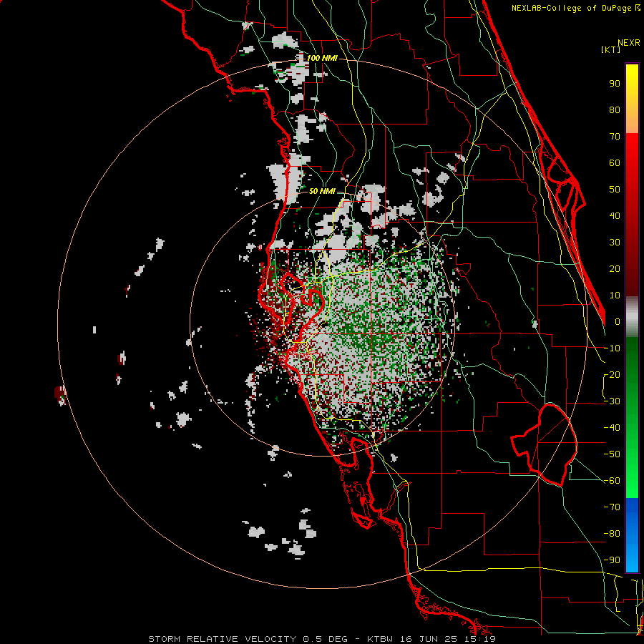Image resolution: width=644 pixels, height=644 pixels.
Task: Click the scale label 30
Action: (x=615, y=243)
